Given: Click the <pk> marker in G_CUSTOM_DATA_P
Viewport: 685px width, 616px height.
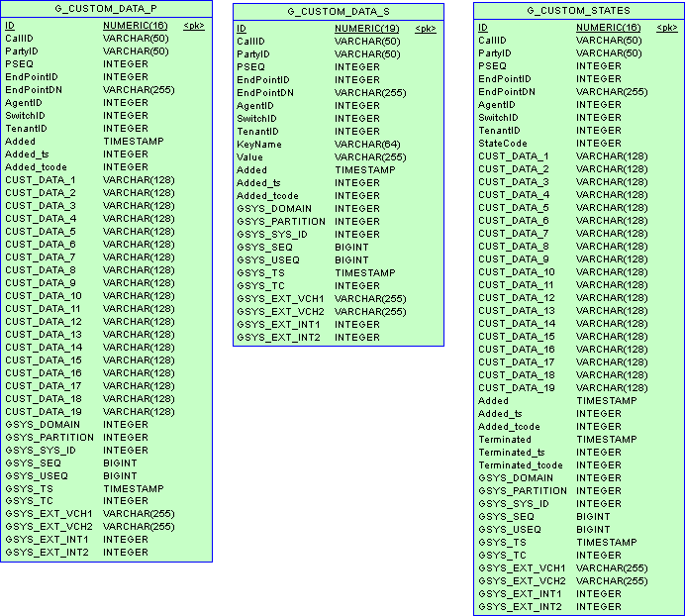Looking at the screenshot, I should pos(194,26).
